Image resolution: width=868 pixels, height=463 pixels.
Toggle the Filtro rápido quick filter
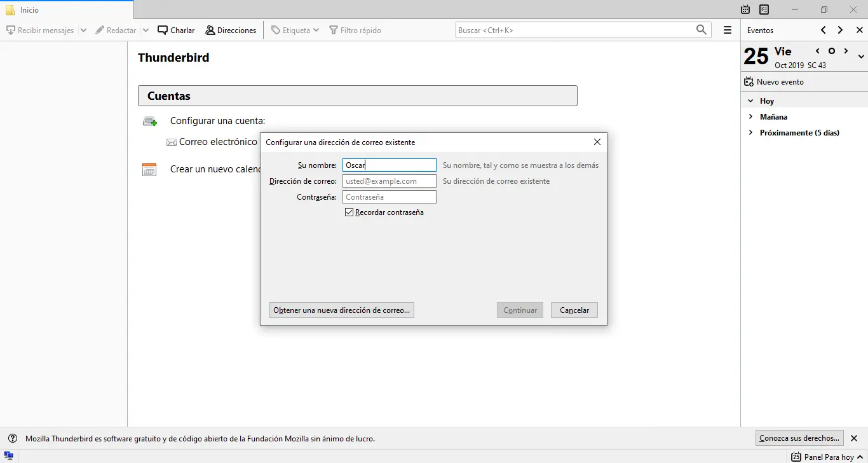pyautogui.click(x=355, y=31)
